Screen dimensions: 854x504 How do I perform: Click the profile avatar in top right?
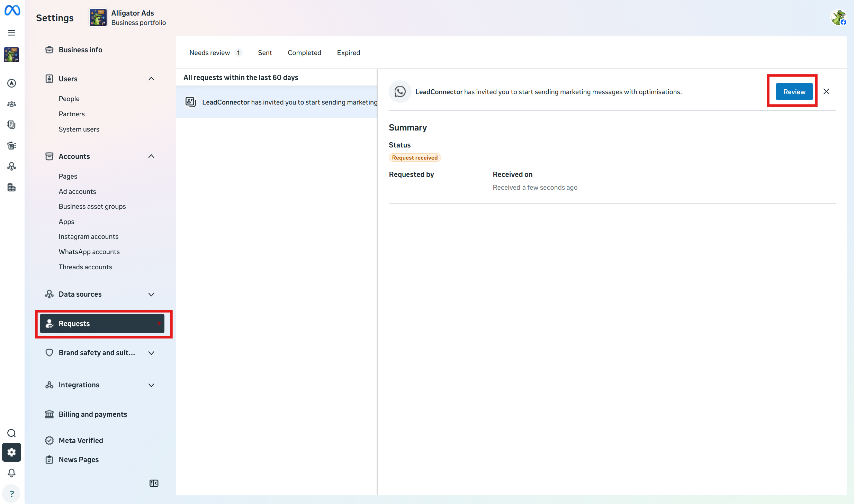[838, 18]
